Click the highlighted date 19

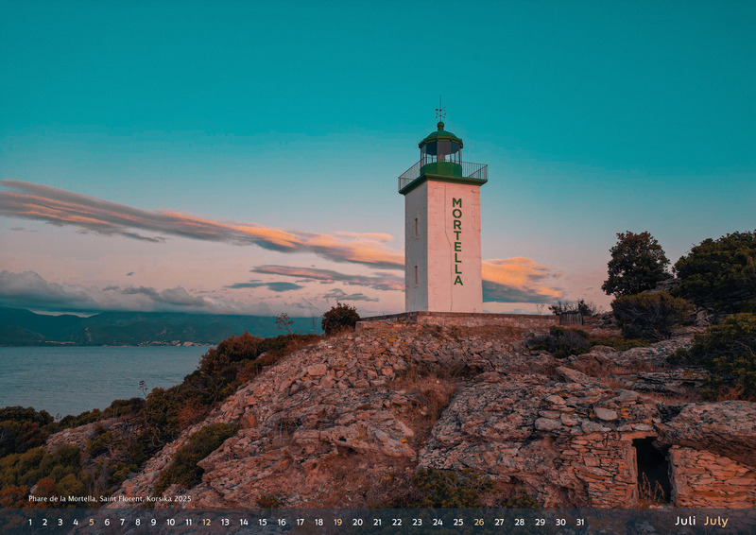(337, 522)
